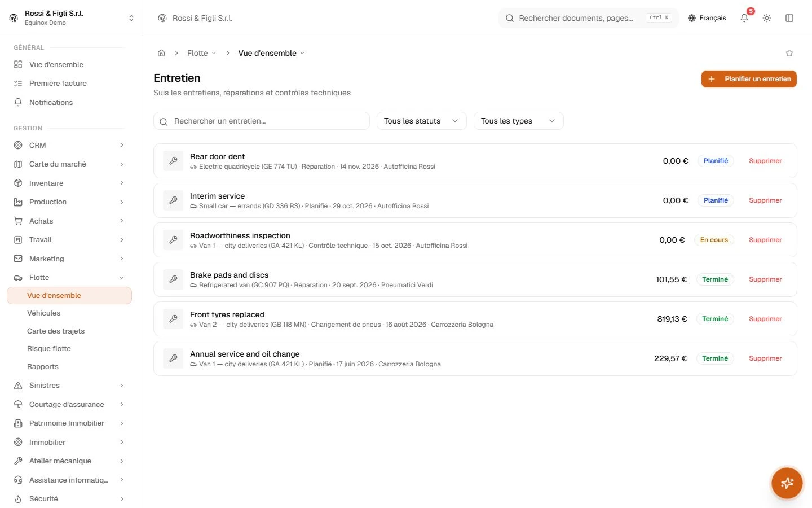
Task: Expand the Production sidebar section
Action: pyautogui.click(x=69, y=202)
